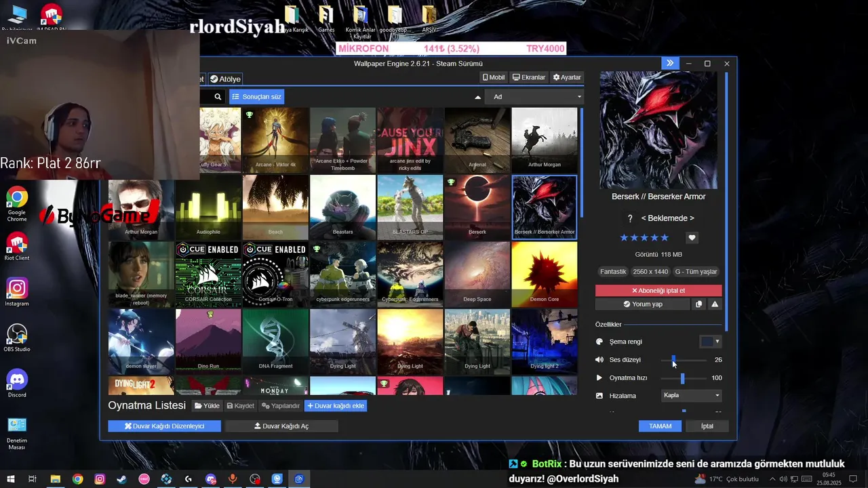This screenshot has width=868, height=488.
Task: Copy wallpaper link with the copy icon
Action: pos(698,304)
